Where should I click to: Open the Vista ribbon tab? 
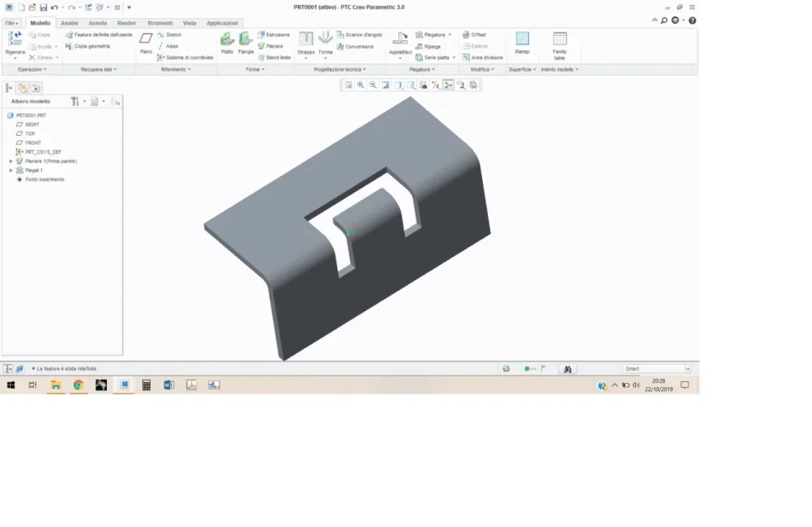189,23
